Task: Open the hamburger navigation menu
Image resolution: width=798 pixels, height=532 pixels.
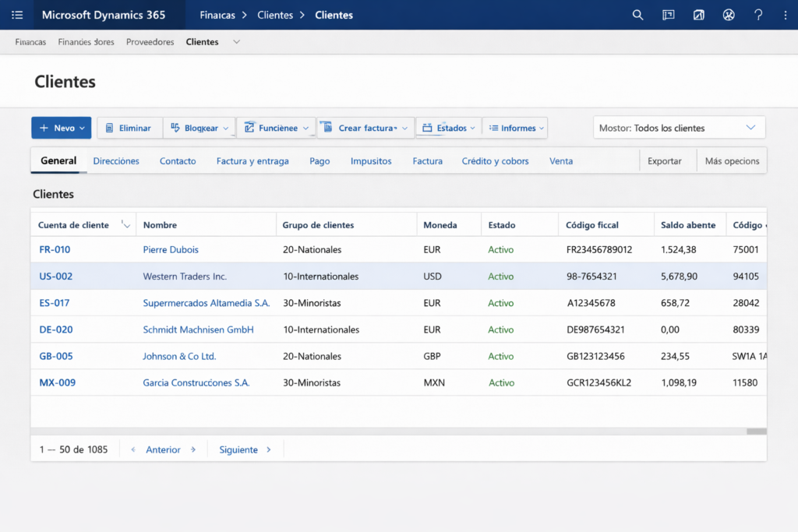Action: click(x=17, y=15)
